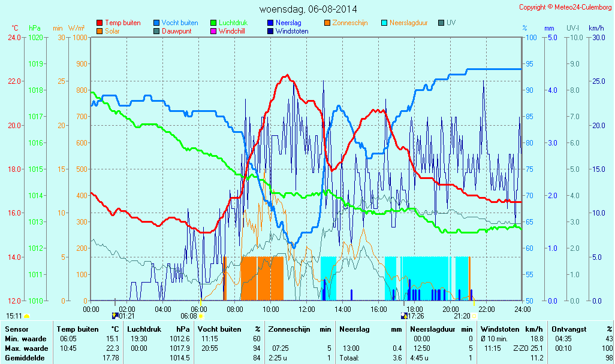This screenshot has height=364, width=615.
Task: Click the chart title woensdag, 06-08-2014
Action: [307, 10]
